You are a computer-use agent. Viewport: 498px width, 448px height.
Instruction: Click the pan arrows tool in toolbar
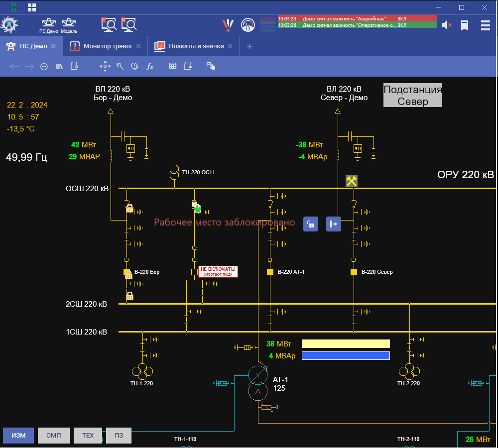[x=105, y=66]
